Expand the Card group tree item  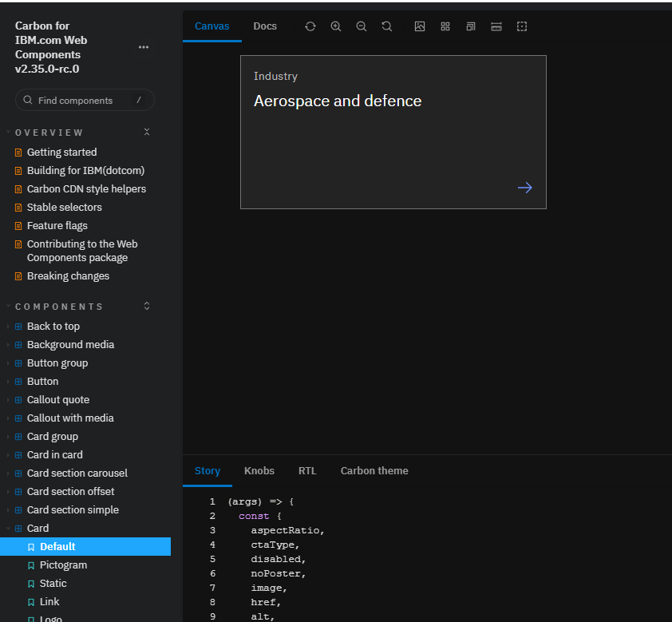point(53,437)
